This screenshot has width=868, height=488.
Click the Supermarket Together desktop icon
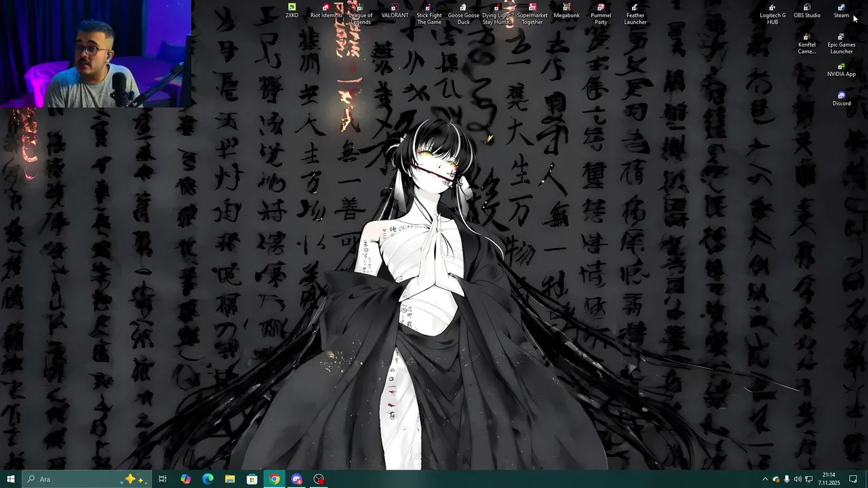tap(532, 14)
